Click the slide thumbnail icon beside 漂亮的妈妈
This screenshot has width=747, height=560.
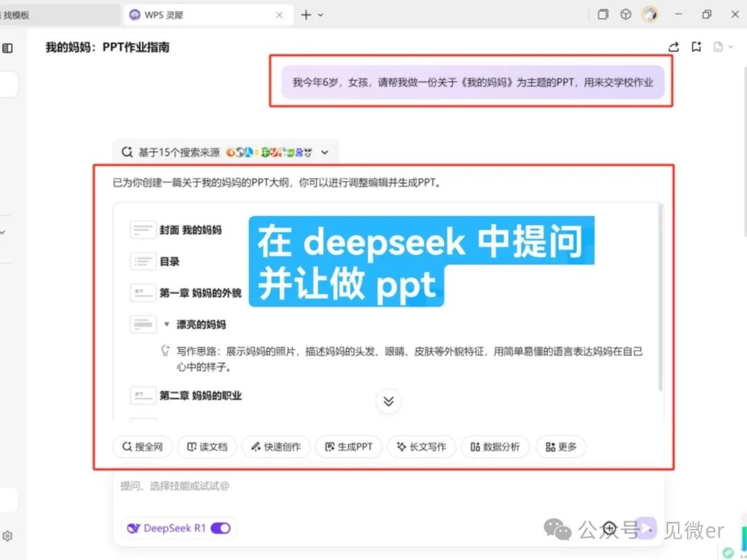[x=143, y=324]
